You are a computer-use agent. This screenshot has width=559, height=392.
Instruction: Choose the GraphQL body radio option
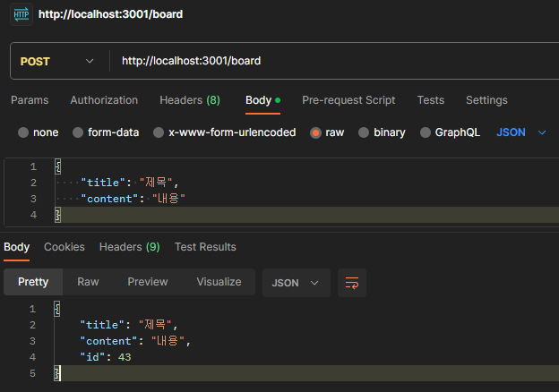[x=425, y=132]
